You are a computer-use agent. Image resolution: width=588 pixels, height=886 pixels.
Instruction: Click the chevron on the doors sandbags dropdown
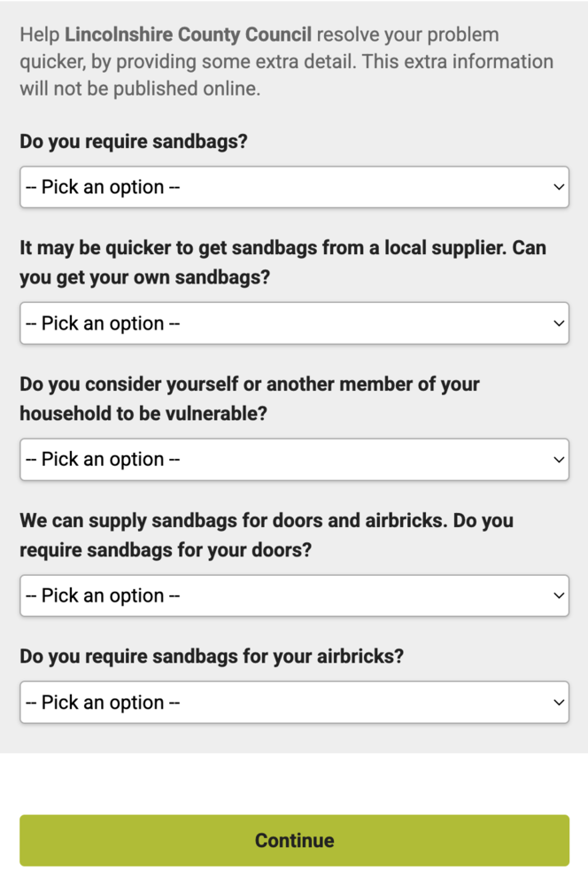[x=558, y=595]
